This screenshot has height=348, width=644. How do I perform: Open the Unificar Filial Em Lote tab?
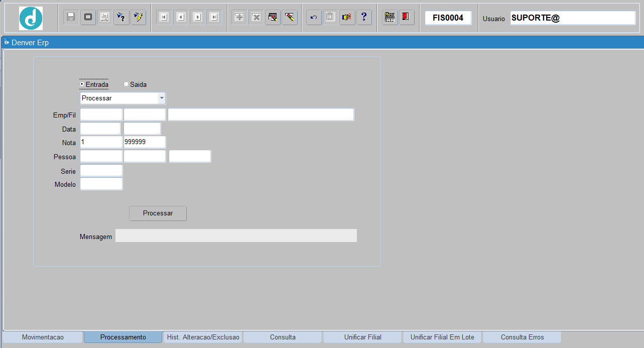442,337
